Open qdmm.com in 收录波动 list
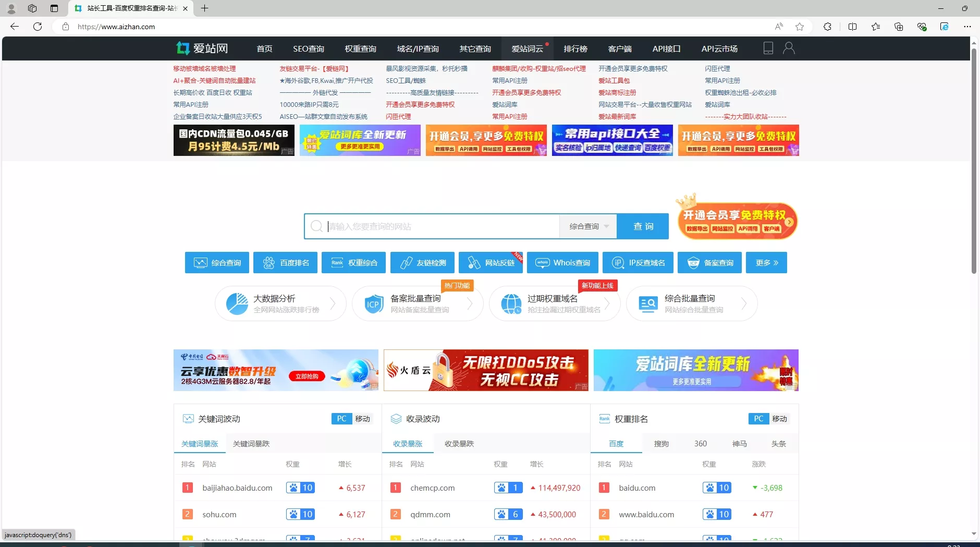This screenshot has height=547, width=980. click(x=430, y=515)
